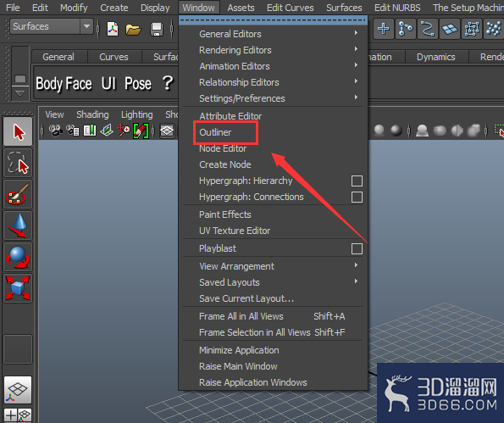The height and width of the screenshot is (423, 504).
Task: Open the File menu
Action: coord(13,8)
